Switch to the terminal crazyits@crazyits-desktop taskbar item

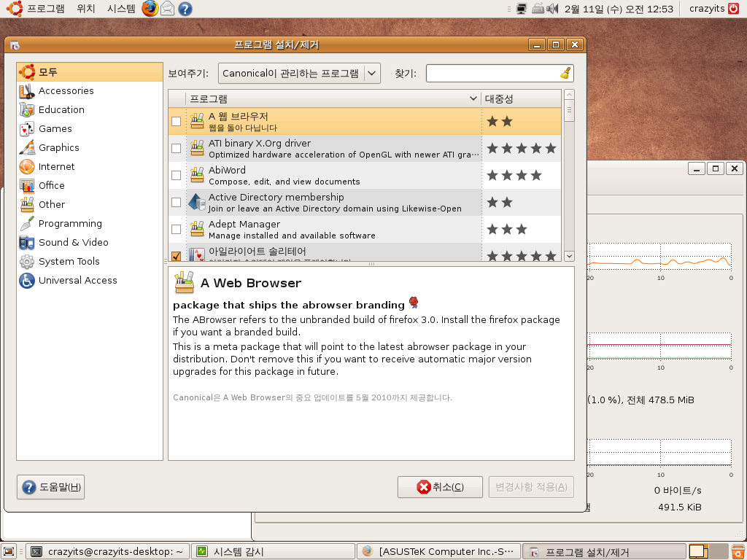(x=108, y=551)
